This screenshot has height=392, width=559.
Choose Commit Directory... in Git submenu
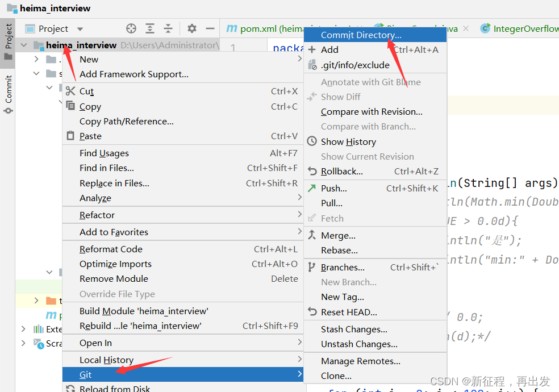pos(376,35)
